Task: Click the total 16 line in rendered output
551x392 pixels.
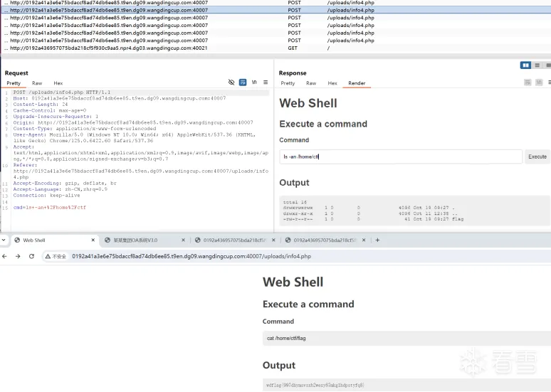Action: pyautogui.click(x=295, y=202)
